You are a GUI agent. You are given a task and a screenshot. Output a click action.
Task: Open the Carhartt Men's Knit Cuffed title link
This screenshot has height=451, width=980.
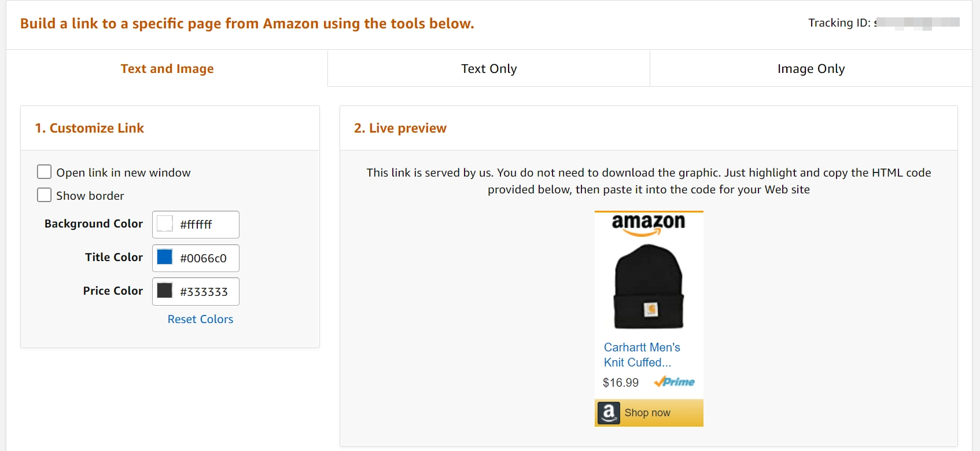[x=642, y=355]
